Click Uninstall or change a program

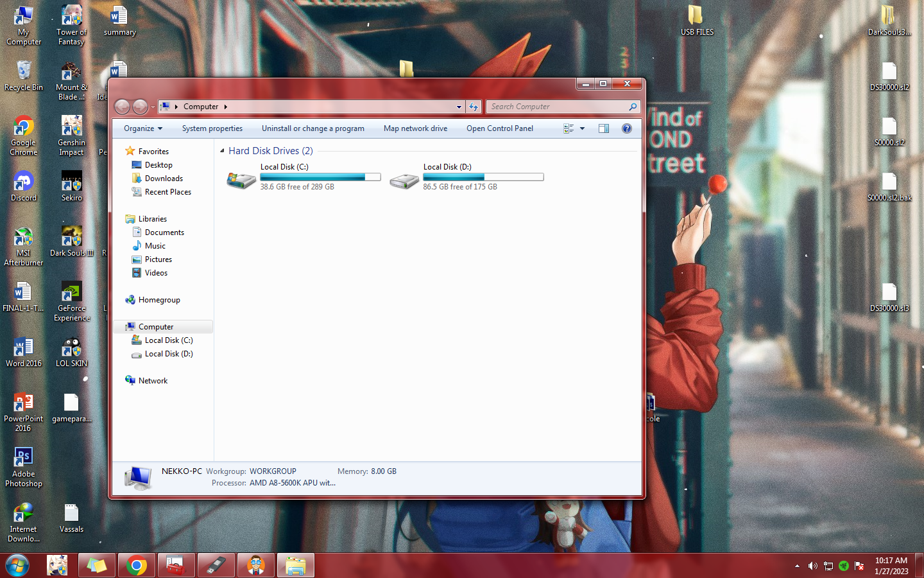[313, 128]
